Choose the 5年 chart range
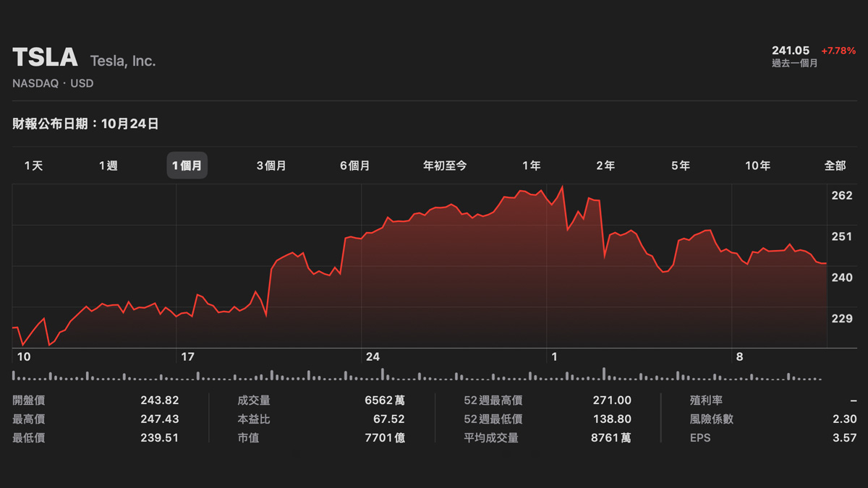 [x=680, y=166]
